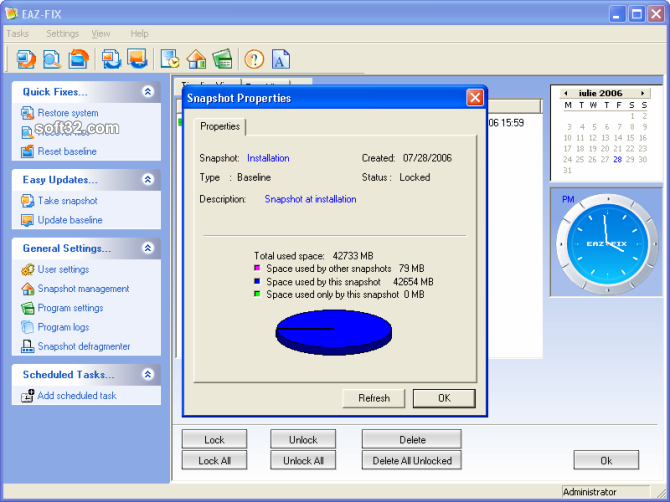Viewport: 670px width, 502px height.
Task: Open the Tasks menu
Action: click(x=18, y=34)
